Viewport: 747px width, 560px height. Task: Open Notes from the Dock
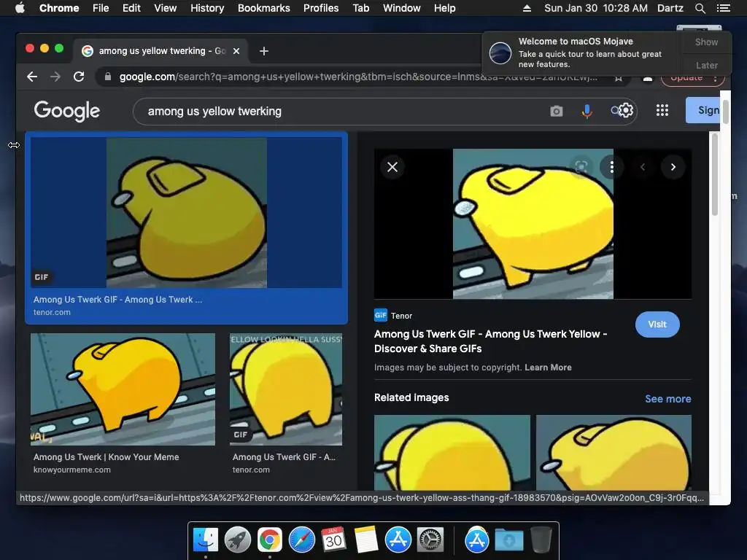pos(366,540)
